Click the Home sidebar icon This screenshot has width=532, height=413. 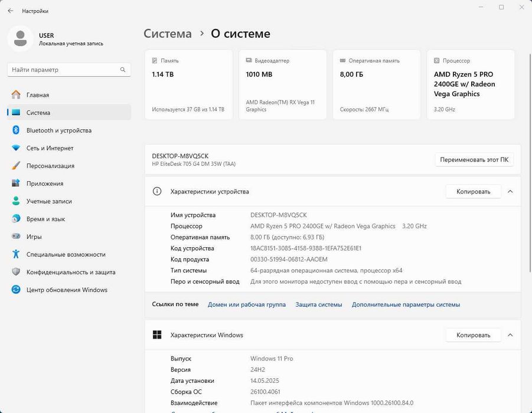16,95
